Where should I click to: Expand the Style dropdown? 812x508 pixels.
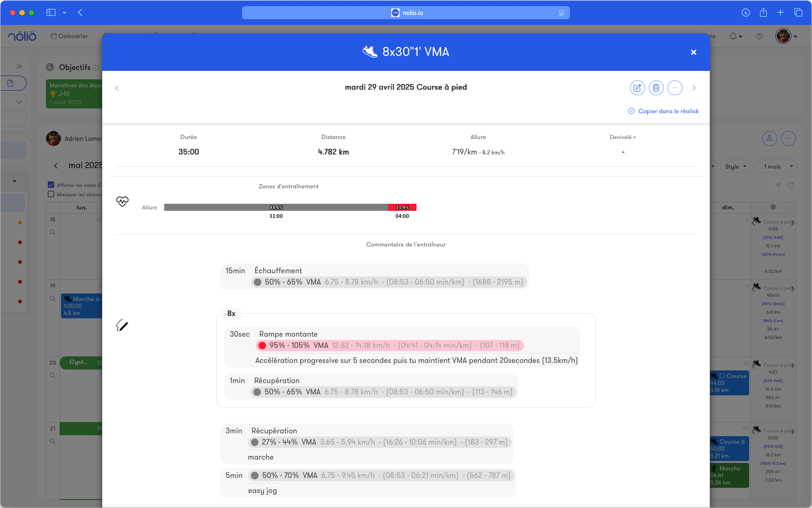tap(735, 167)
